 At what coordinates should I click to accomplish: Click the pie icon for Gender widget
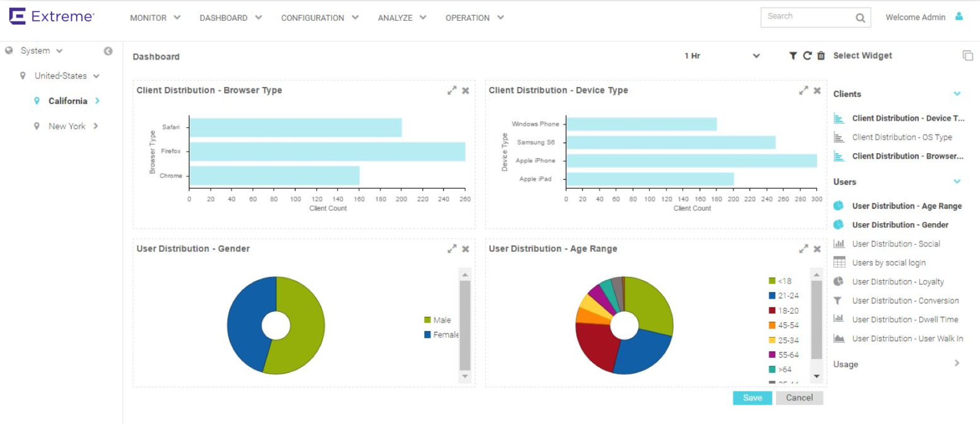[839, 225]
